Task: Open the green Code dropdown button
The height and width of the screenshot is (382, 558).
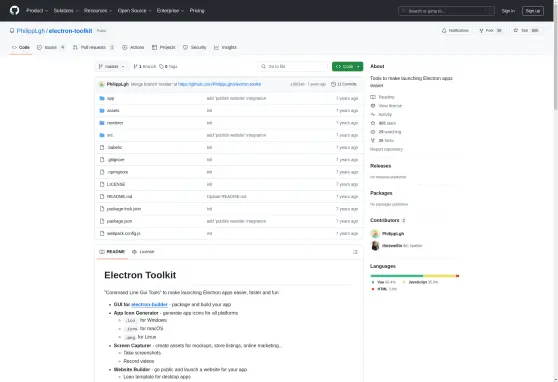Action: pyautogui.click(x=347, y=67)
